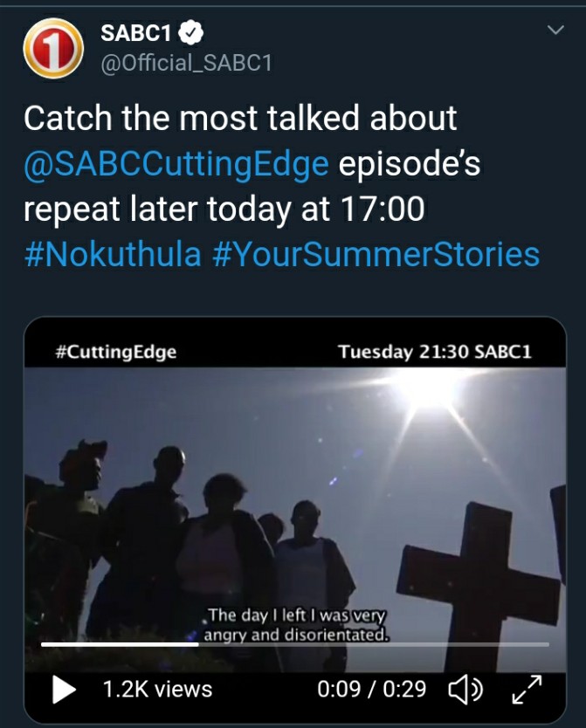Click the 0:09 / 0:29 time display

pos(371,690)
